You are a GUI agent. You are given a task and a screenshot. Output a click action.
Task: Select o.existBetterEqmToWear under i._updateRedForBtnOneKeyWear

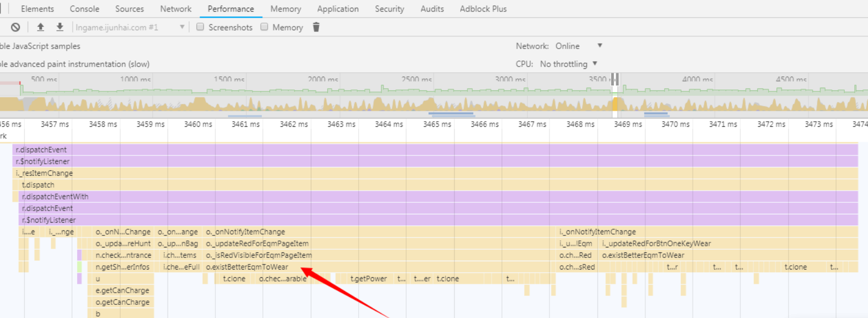729,255
